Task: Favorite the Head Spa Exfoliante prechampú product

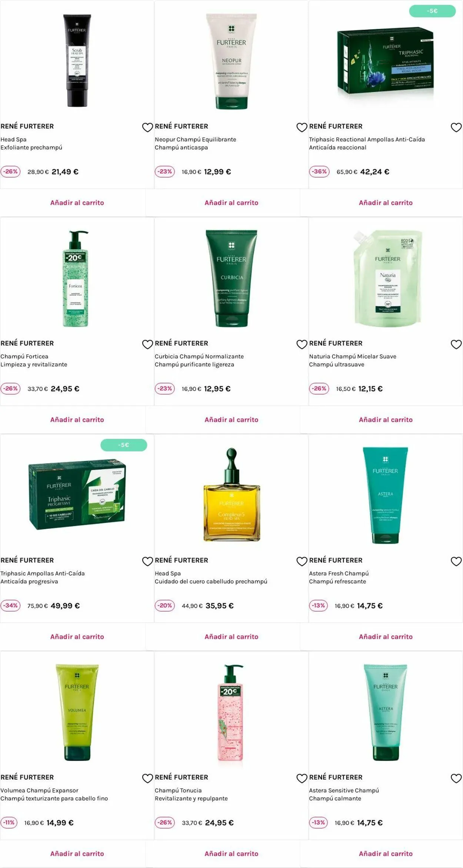Action: (147, 127)
